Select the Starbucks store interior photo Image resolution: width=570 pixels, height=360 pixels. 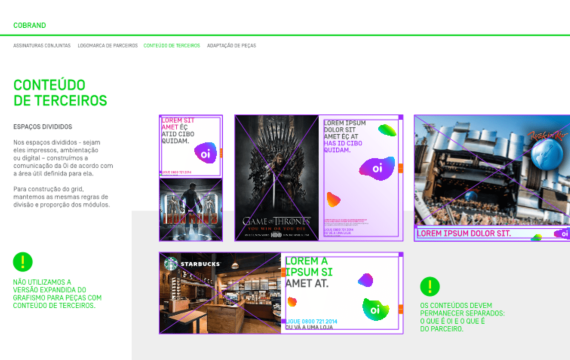pyautogui.click(x=220, y=293)
